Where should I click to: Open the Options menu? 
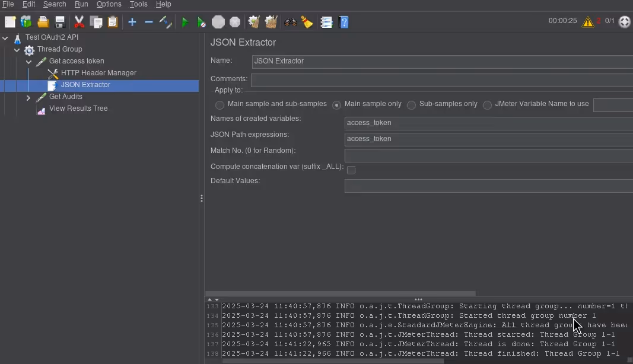coord(109,4)
